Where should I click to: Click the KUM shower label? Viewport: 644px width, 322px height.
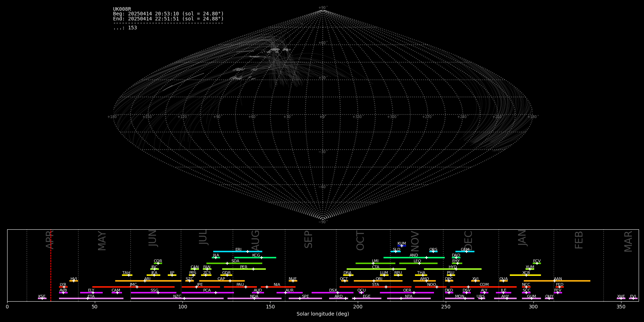pos(402,244)
